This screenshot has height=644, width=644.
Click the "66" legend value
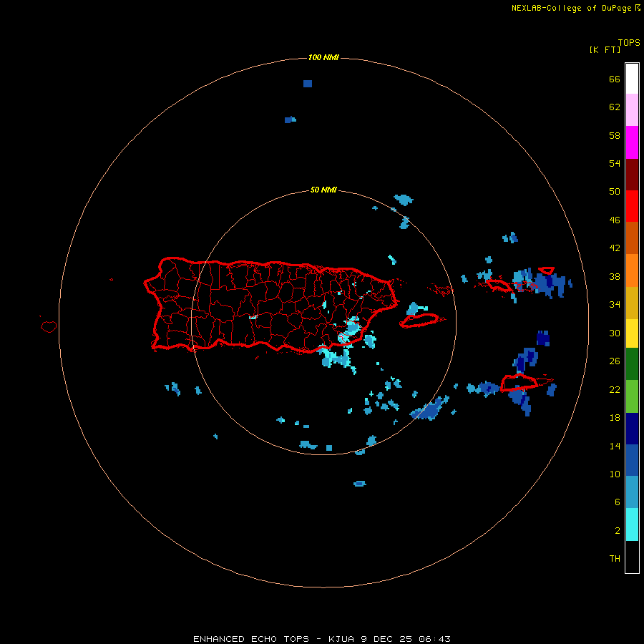coord(615,79)
